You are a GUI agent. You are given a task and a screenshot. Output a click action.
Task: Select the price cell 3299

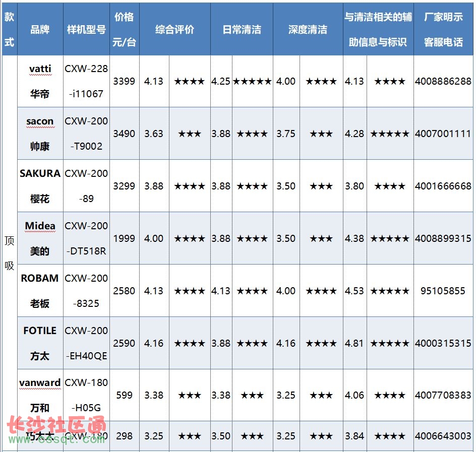pyautogui.click(x=124, y=185)
